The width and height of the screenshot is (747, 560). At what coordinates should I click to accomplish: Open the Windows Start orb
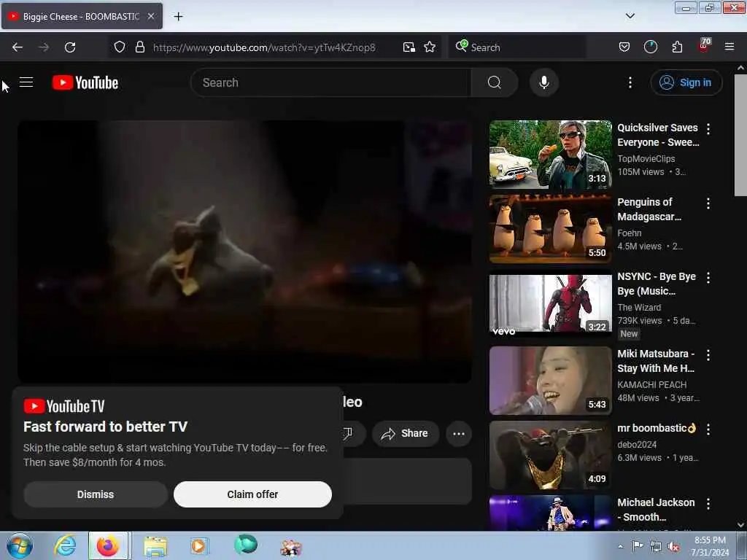pyautogui.click(x=20, y=545)
